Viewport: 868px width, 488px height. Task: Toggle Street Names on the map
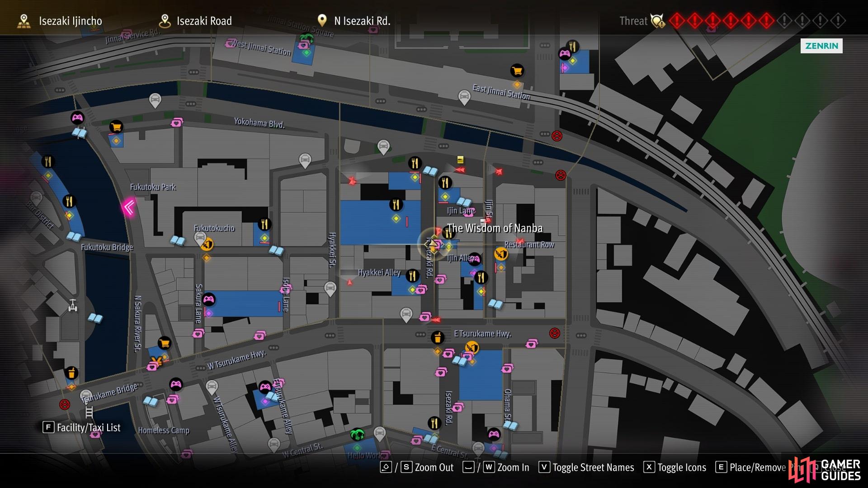point(586,467)
